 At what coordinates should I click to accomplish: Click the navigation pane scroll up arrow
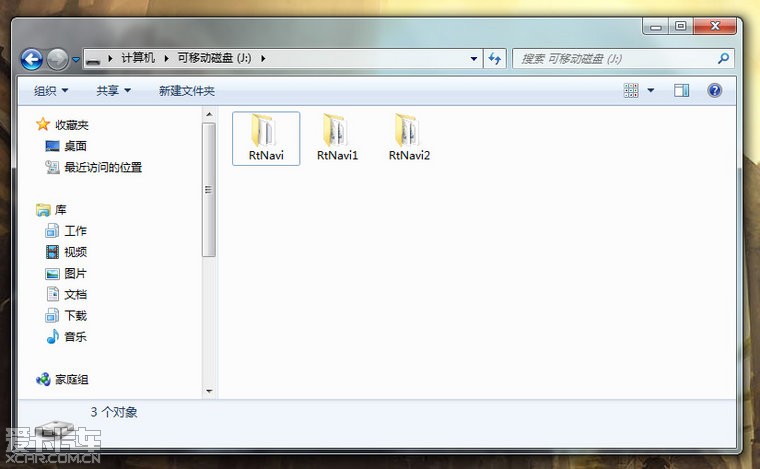pos(209,114)
